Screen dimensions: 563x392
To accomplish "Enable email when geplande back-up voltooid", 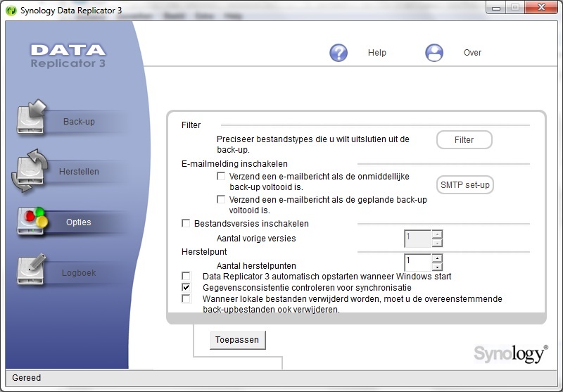I will [x=221, y=199].
